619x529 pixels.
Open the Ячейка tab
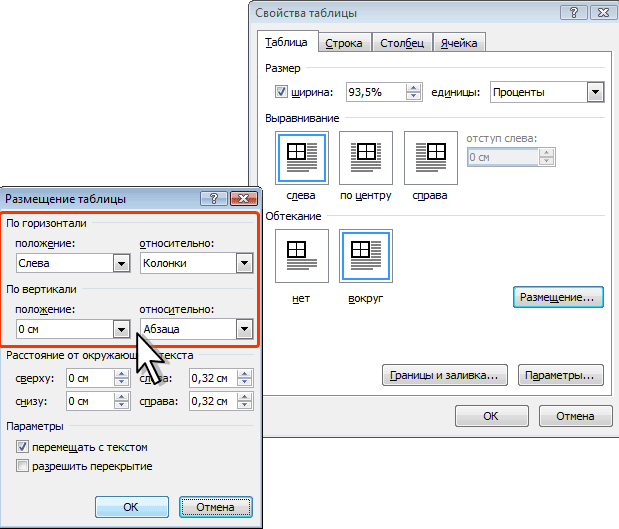(x=459, y=43)
